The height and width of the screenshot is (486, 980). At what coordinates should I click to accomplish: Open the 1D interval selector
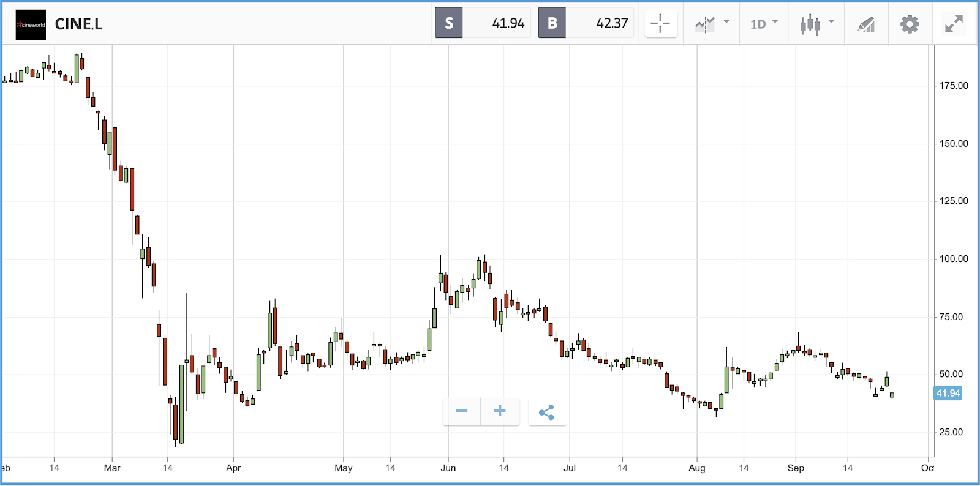tap(758, 24)
